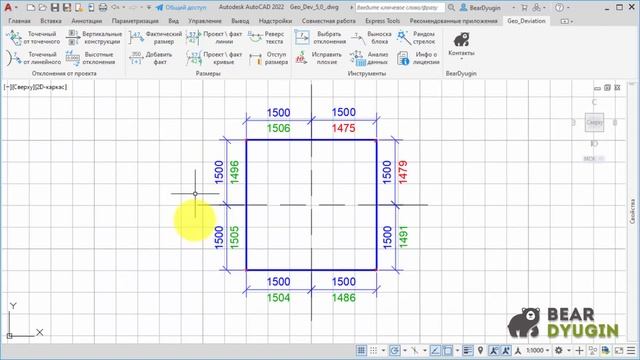Expand Help question mark dropdown
Image resolution: width=640 pixels, height=360 pixels.
tap(569, 8)
